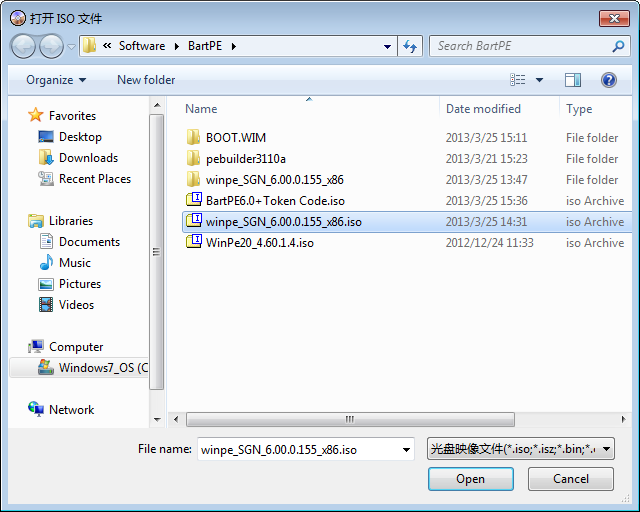Image resolution: width=640 pixels, height=512 pixels.
Task: Select the BartPE6.0+Token Code.iso file
Action: pyautogui.click(x=275, y=201)
